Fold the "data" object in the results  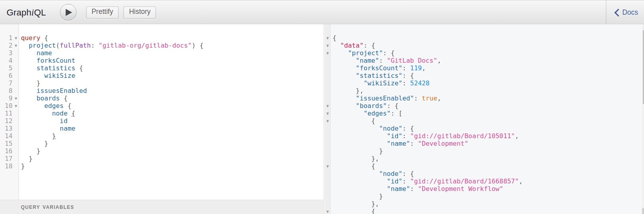pyautogui.click(x=328, y=46)
